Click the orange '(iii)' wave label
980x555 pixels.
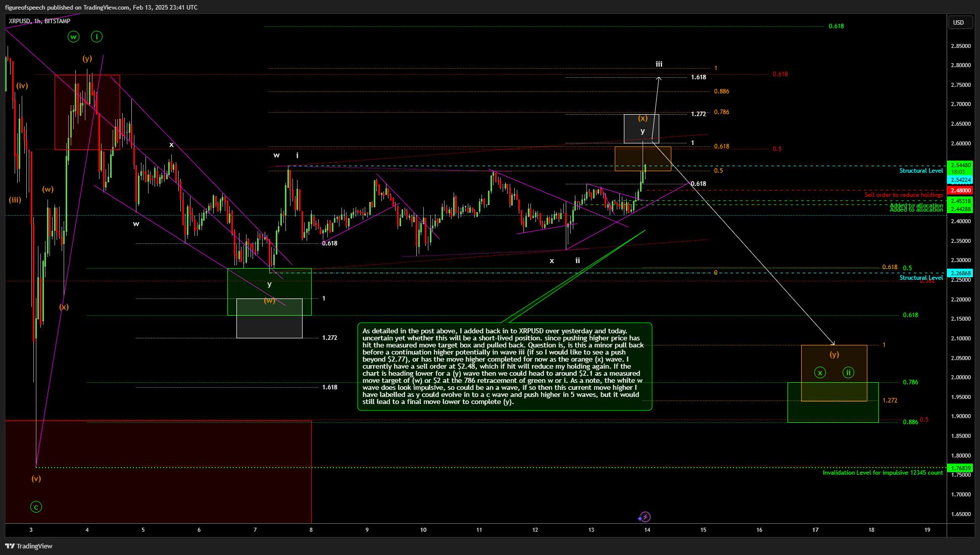pyautogui.click(x=15, y=200)
